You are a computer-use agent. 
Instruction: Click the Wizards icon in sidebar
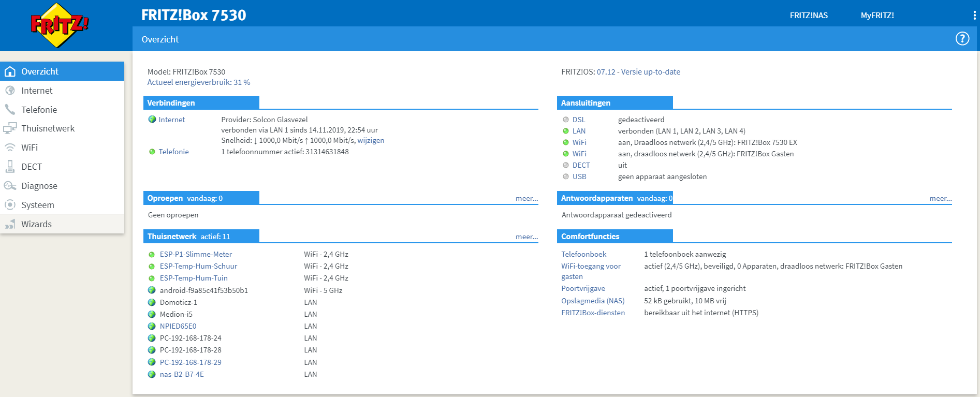(x=10, y=224)
